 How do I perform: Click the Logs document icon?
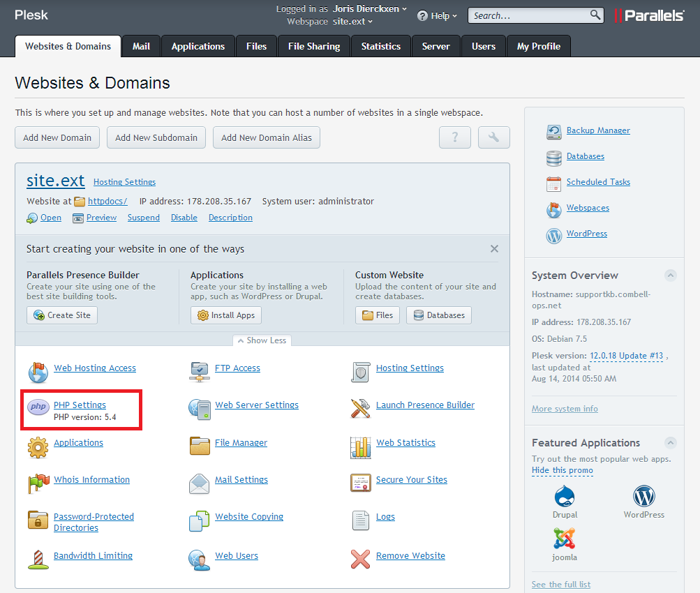coord(360,520)
